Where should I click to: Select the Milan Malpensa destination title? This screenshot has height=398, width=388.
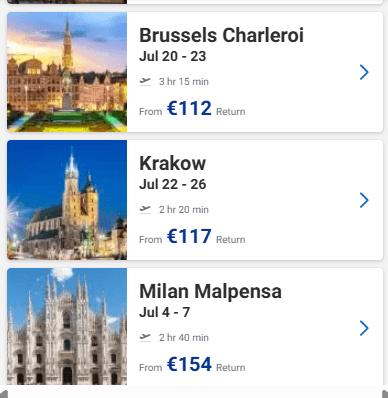[210, 291]
